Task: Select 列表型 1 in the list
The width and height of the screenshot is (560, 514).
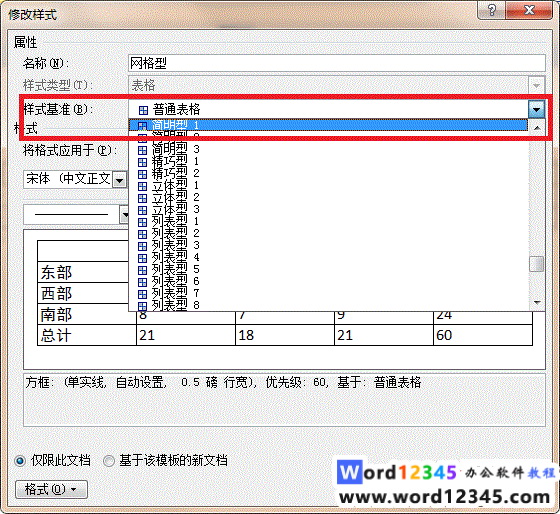Action: click(x=328, y=221)
